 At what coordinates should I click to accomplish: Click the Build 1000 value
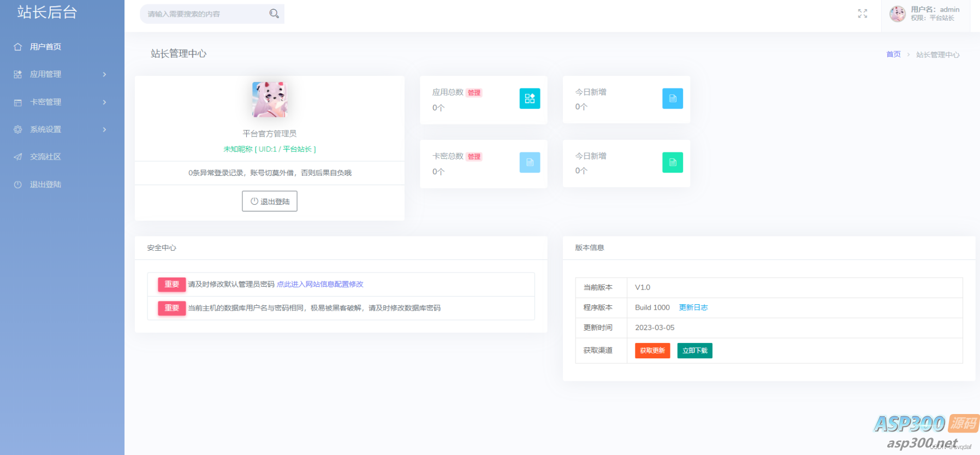pos(652,308)
